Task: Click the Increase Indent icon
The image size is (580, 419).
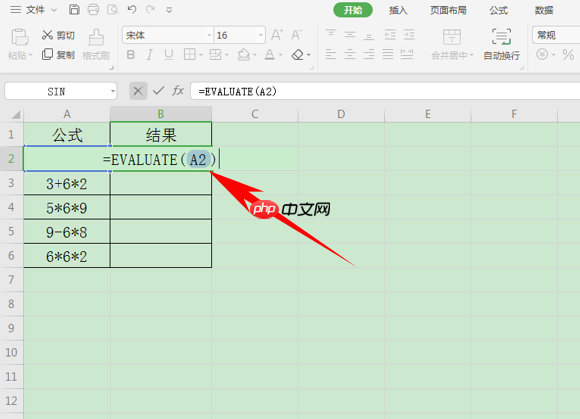Action: click(x=409, y=35)
